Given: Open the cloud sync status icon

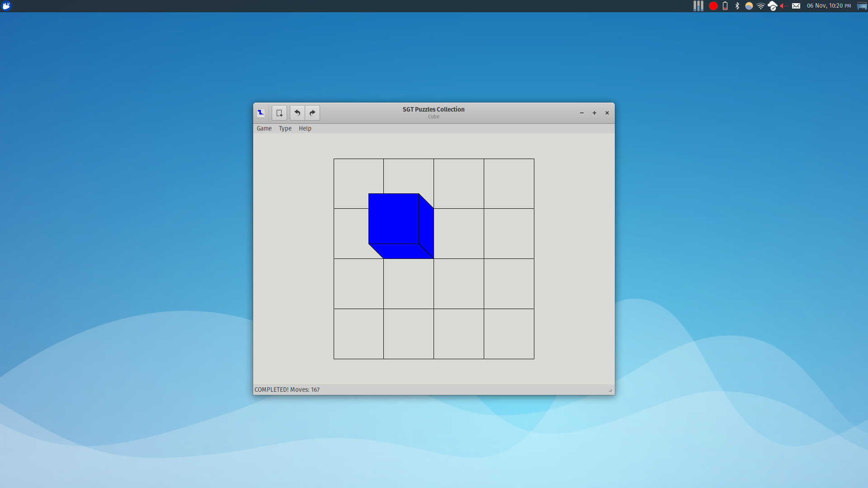Looking at the screenshot, I should tap(773, 6).
